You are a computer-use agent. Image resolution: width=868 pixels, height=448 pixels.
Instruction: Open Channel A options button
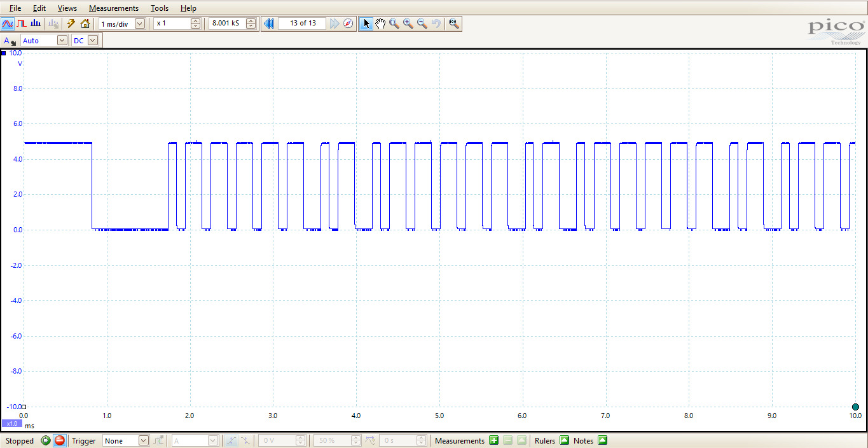click(x=10, y=41)
